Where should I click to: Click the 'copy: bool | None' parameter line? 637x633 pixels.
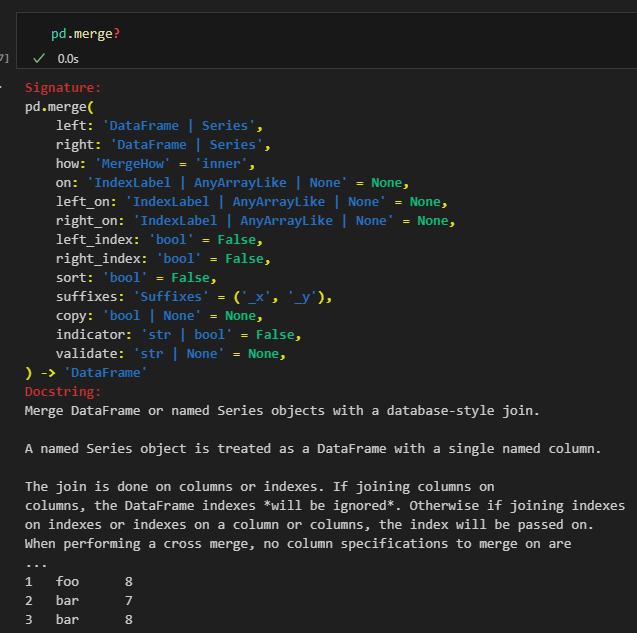(159, 316)
